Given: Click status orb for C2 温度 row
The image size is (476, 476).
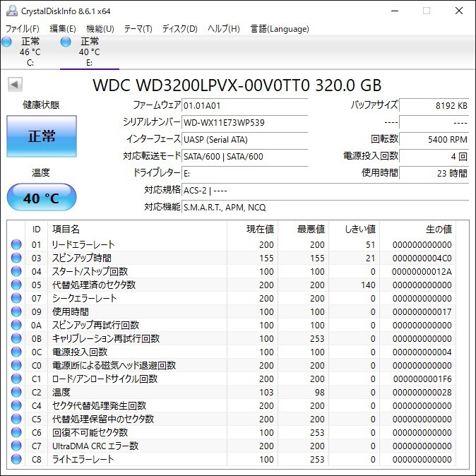Looking at the screenshot, I should [16, 392].
